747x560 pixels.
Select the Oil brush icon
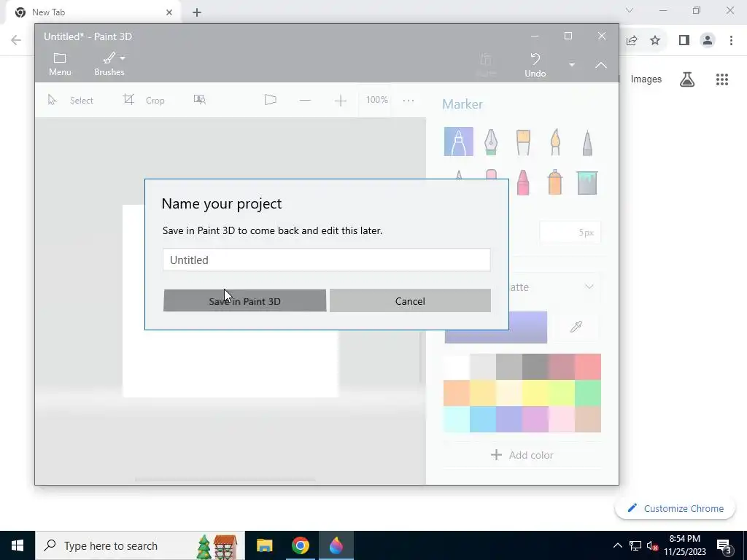pos(523,142)
